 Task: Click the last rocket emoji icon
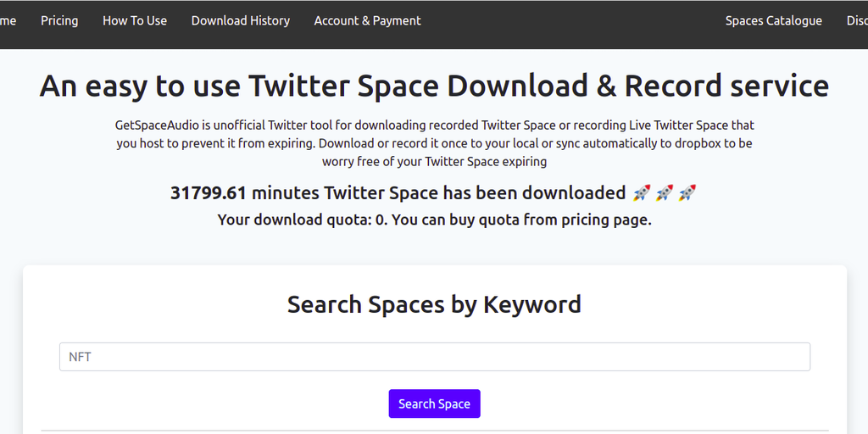tap(687, 193)
